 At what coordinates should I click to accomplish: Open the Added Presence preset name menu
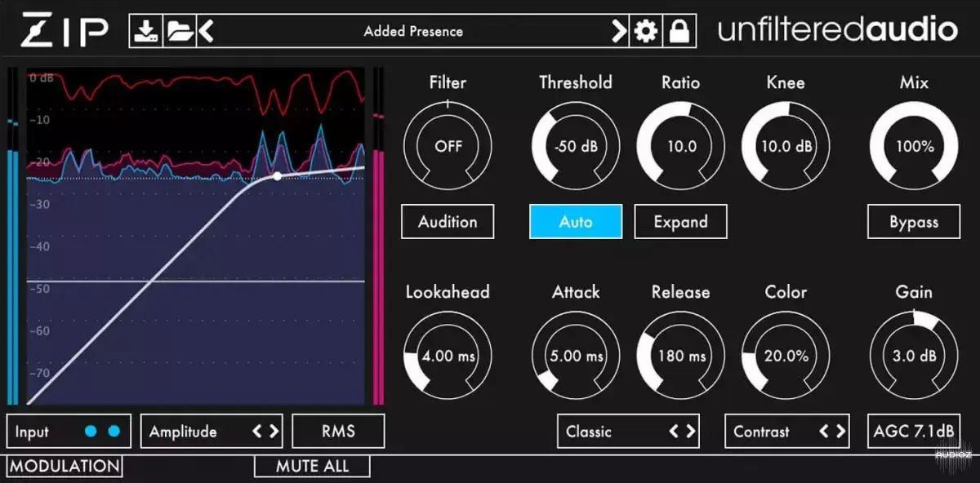413,32
